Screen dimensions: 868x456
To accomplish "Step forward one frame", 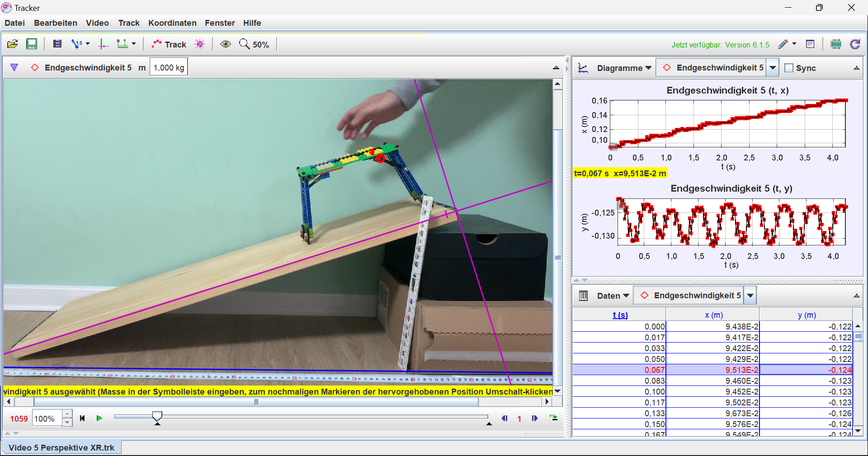I will click(x=535, y=418).
